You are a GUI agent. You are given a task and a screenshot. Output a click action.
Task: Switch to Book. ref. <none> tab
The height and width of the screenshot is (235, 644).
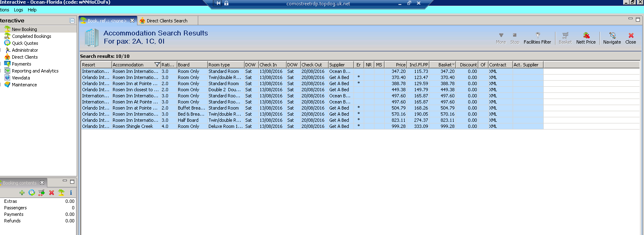pyautogui.click(x=108, y=21)
